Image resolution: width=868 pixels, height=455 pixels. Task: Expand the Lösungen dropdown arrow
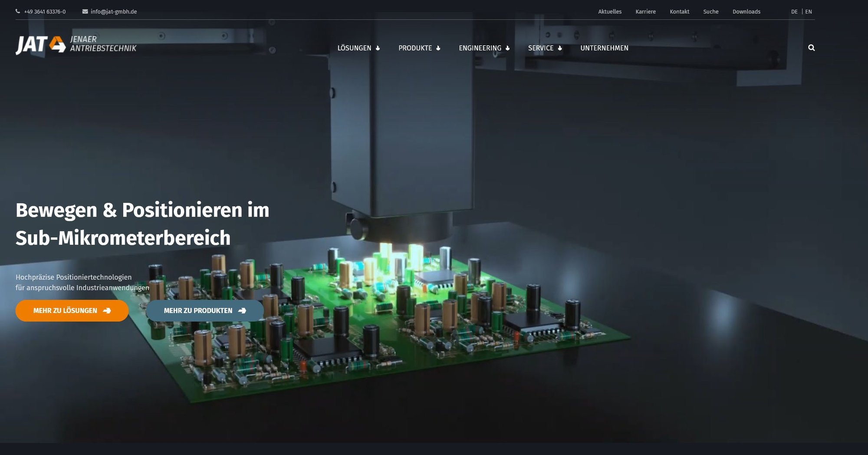pos(378,48)
